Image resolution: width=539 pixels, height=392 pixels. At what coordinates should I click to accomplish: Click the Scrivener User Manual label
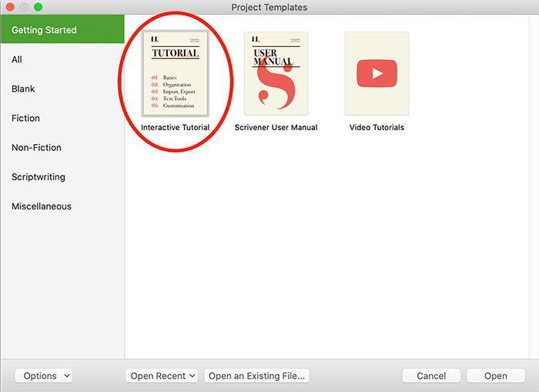point(276,128)
